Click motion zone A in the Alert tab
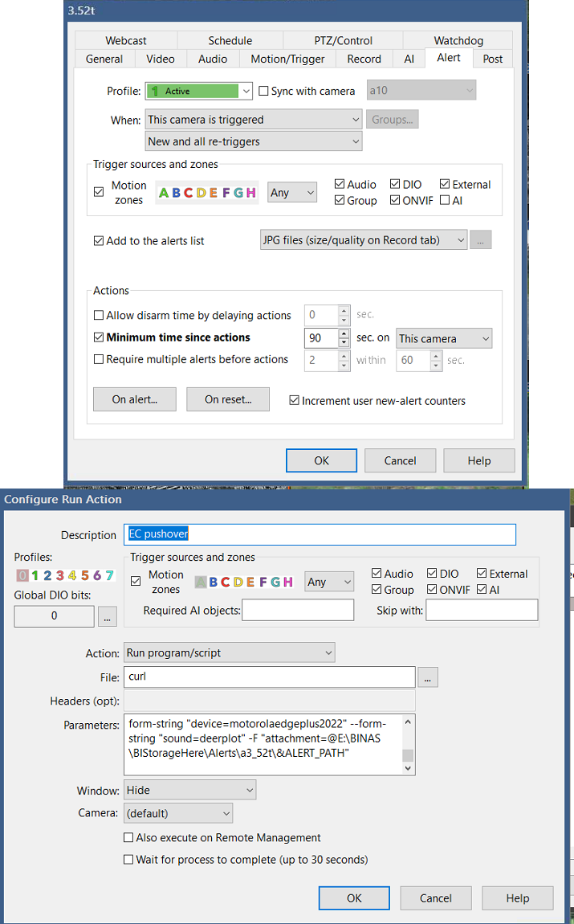 pos(164,193)
